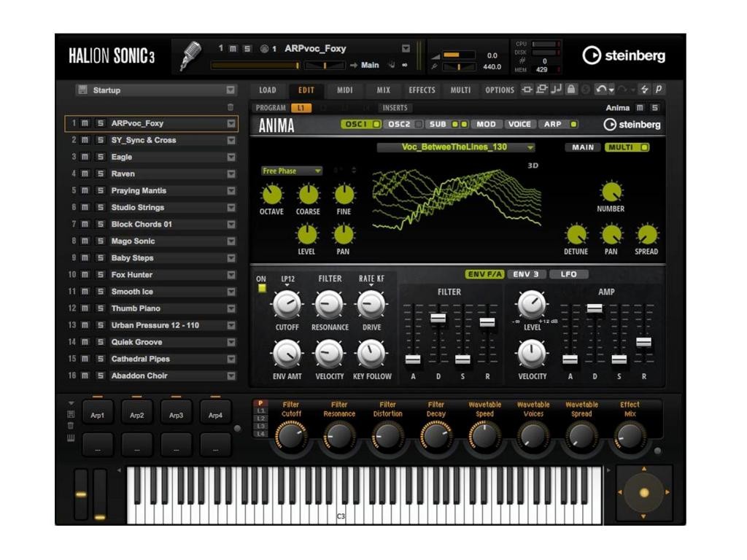
Task: Click the Filter Cutoff quick control knob
Action: click(x=290, y=437)
